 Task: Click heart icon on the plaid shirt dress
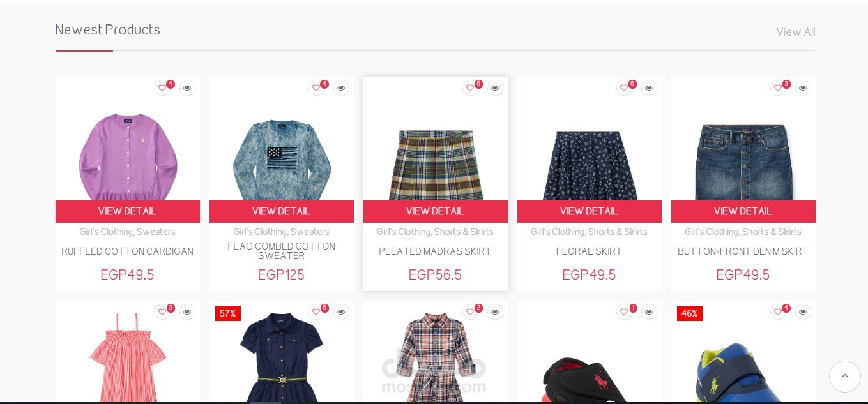click(x=470, y=312)
